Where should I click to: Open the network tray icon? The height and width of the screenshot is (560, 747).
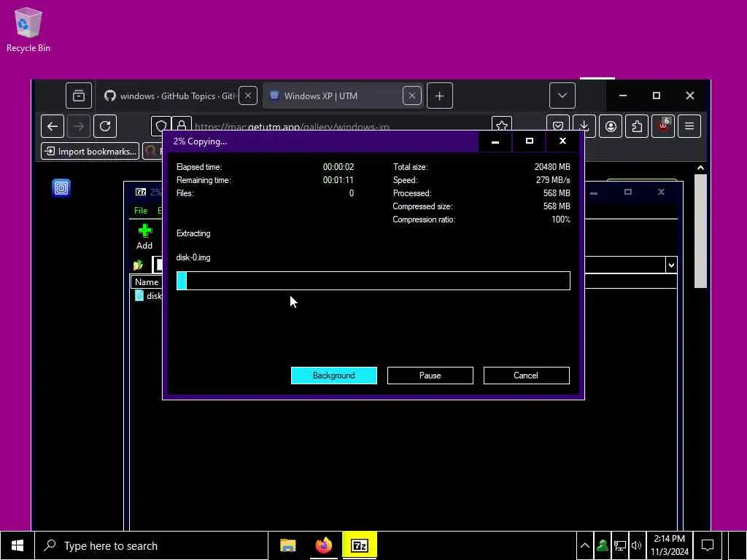pyautogui.click(x=620, y=545)
